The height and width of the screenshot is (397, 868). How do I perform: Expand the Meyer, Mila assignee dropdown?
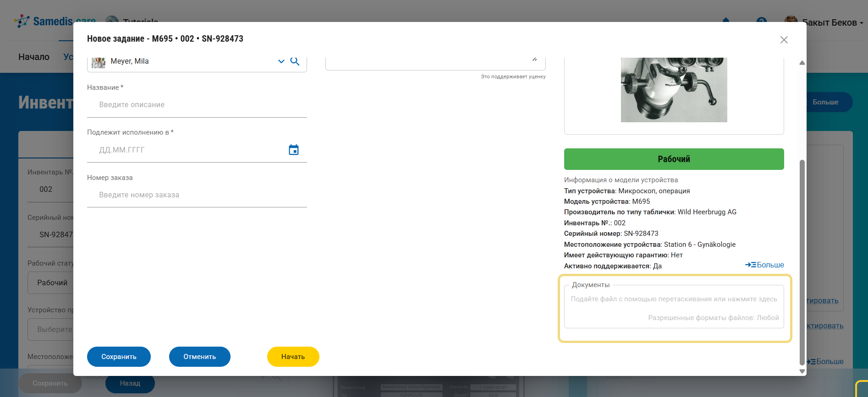pos(281,61)
